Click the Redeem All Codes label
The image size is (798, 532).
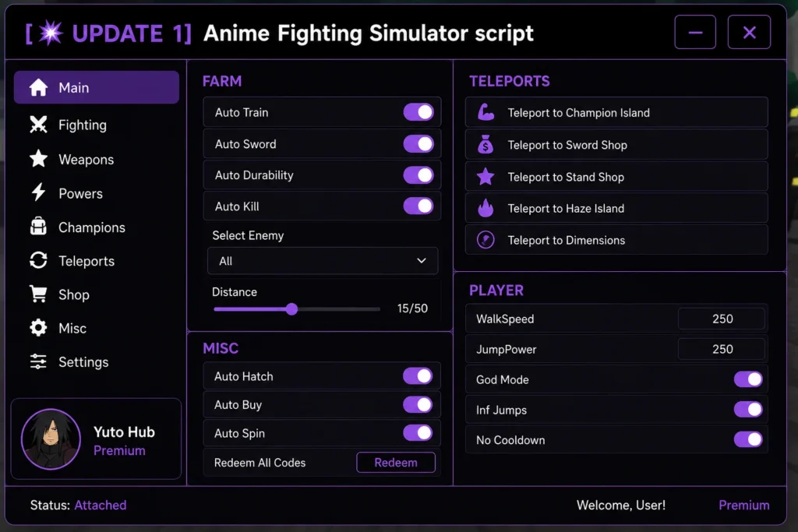coord(260,463)
